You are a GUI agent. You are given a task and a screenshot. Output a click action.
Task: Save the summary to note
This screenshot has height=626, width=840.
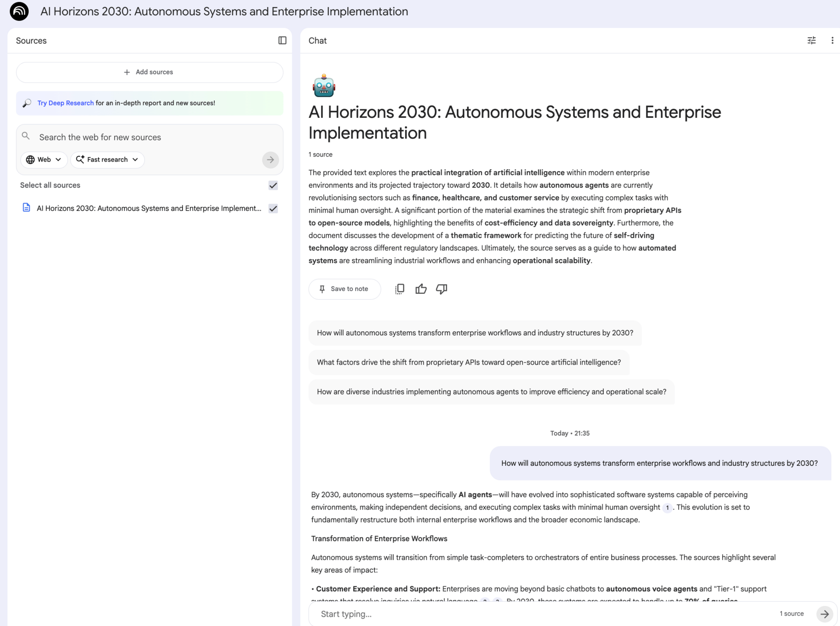pyautogui.click(x=344, y=289)
